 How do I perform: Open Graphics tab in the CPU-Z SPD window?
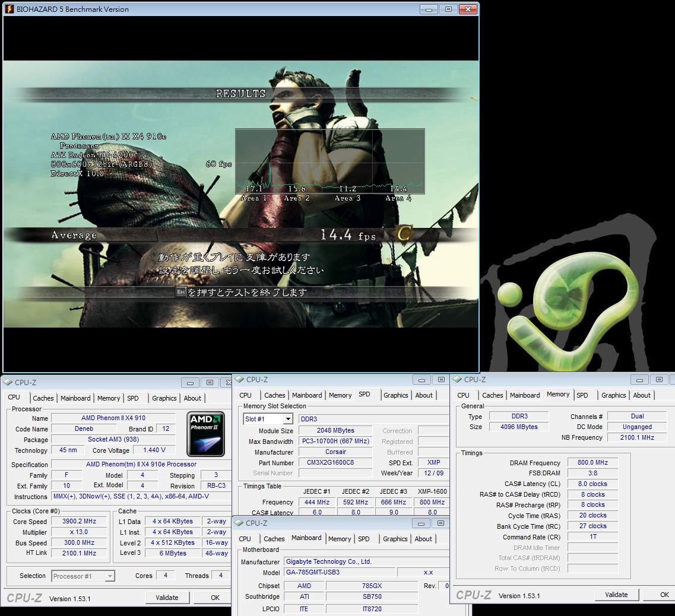coord(395,395)
